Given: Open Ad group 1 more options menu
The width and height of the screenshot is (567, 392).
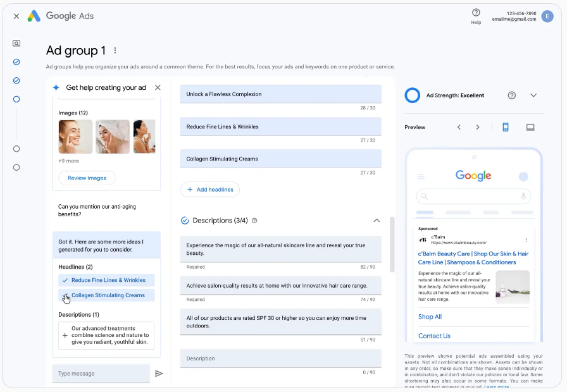Looking at the screenshot, I should tap(115, 51).
